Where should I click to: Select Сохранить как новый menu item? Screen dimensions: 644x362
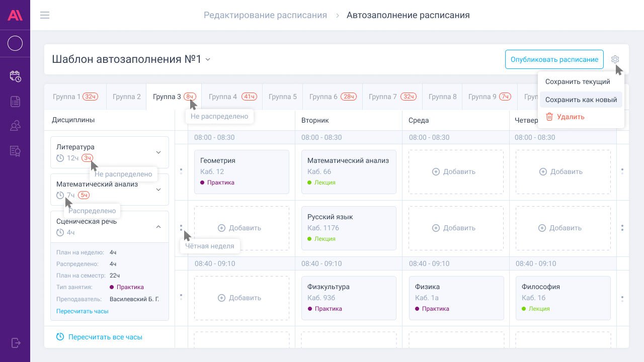tap(581, 100)
